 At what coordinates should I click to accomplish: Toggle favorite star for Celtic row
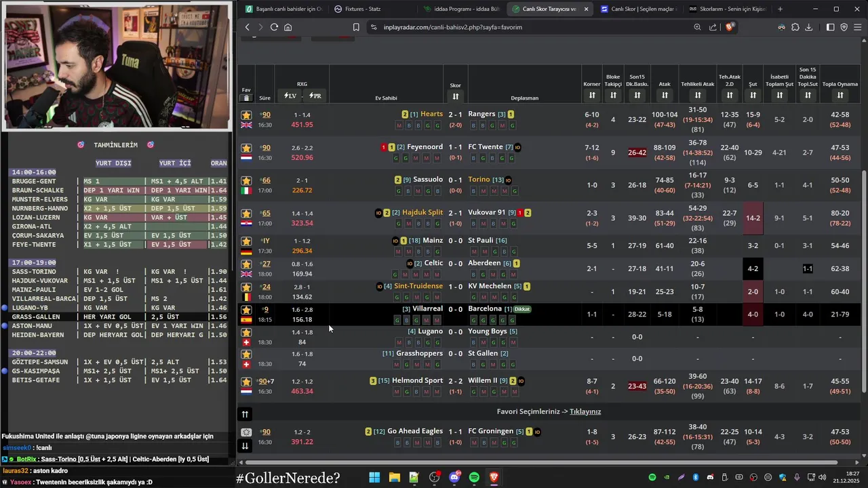(246, 264)
